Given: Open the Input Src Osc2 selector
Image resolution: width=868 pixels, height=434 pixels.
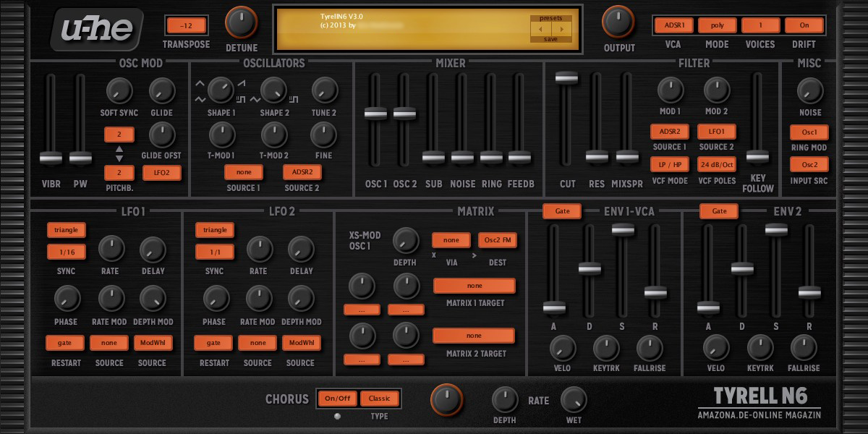Looking at the screenshot, I should tap(809, 164).
